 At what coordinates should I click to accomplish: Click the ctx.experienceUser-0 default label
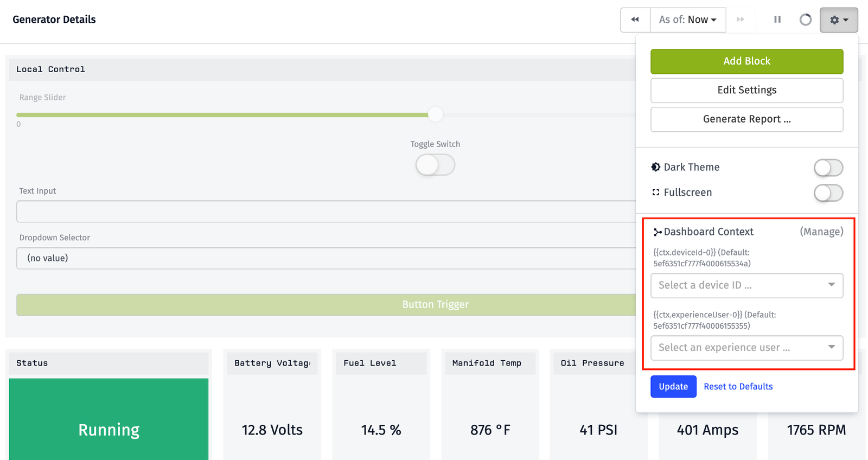click(x=714, y=321)
